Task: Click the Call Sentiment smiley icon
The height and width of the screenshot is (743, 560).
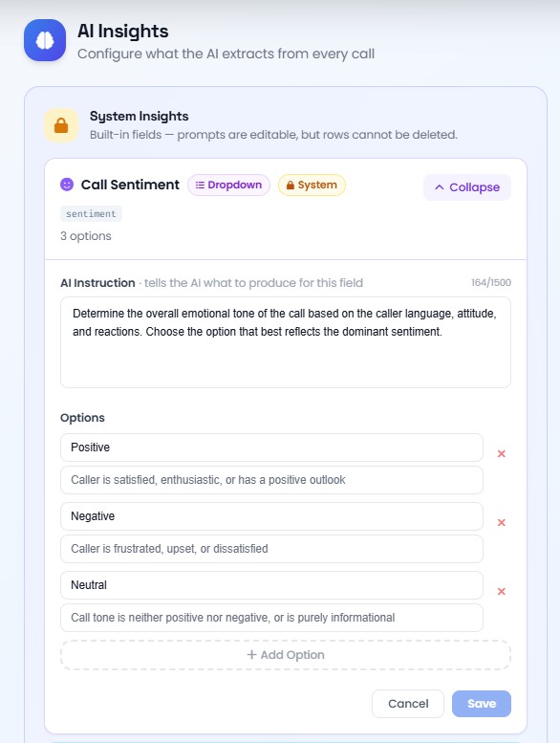Action: [67, 185]
